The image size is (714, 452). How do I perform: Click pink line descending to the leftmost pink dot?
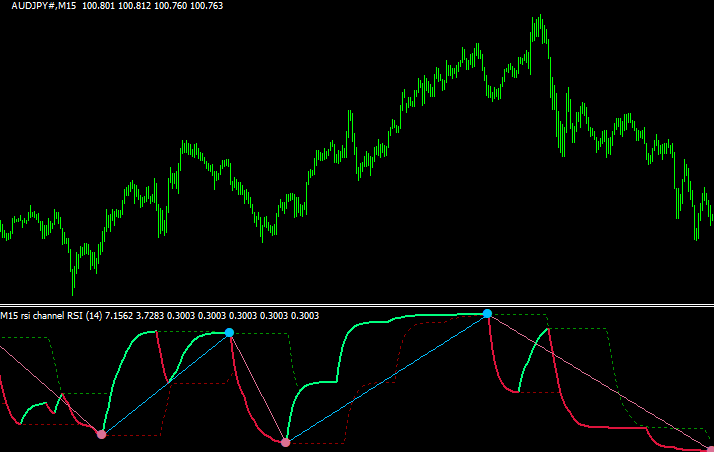50,387
